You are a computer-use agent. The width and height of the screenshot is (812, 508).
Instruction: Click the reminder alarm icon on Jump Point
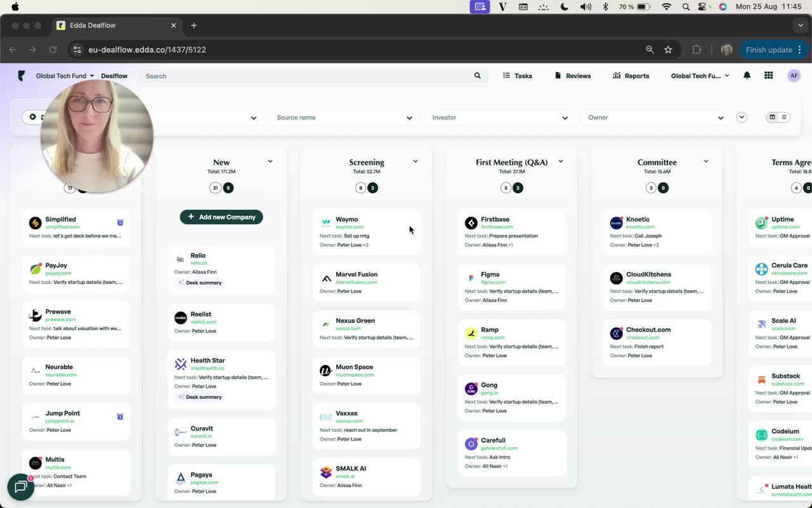120,417
